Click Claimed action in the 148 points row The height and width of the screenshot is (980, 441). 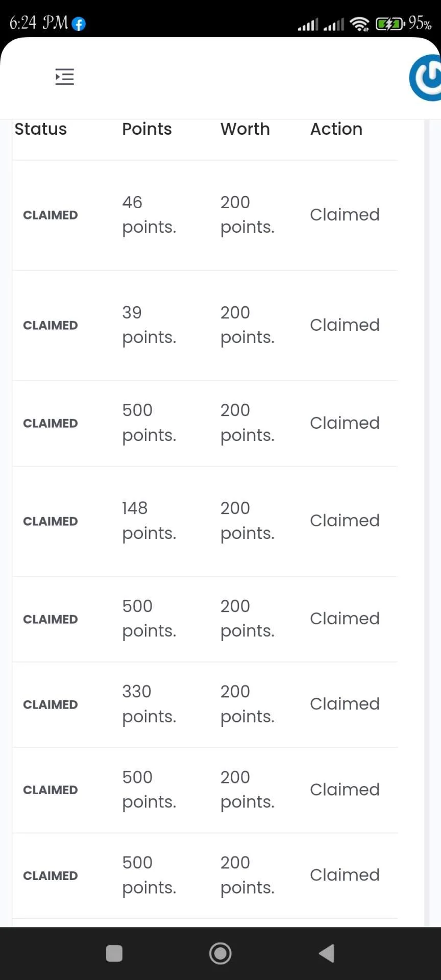tap(345, 521)
